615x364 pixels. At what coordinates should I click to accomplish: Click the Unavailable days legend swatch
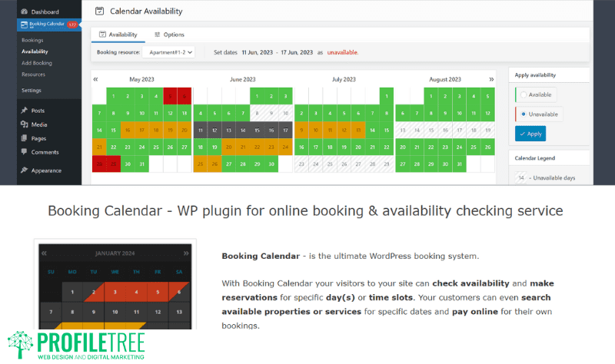pos(521,178)
